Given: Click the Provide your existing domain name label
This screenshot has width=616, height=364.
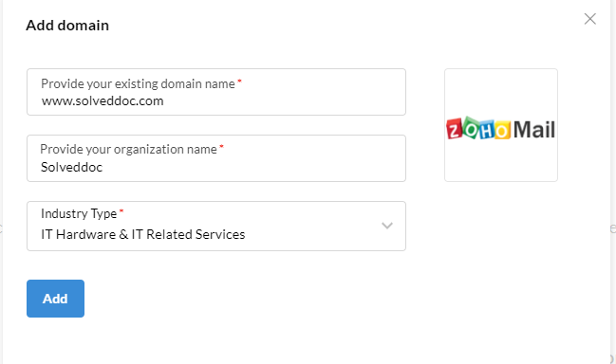Looking at the screenshot, I should click(138, 83).
